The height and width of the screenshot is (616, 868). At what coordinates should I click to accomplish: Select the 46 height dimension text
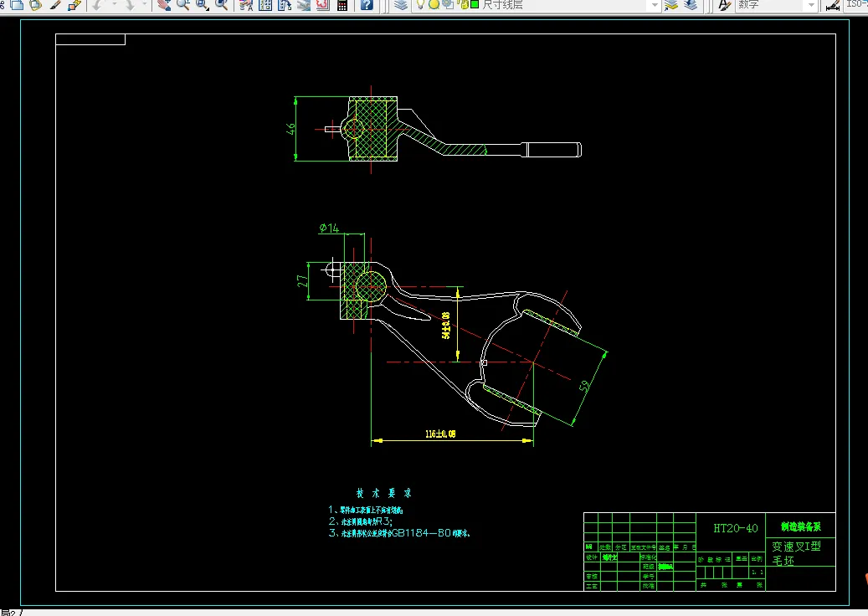coord(290,129)
